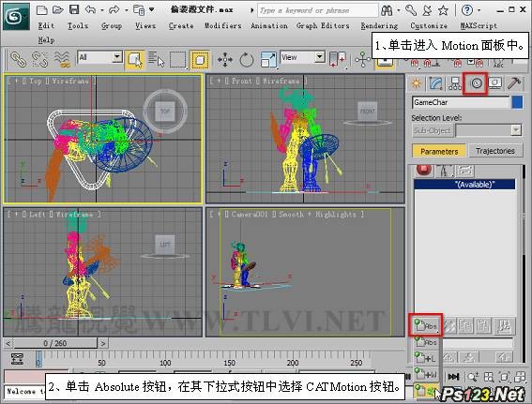Open the Redo history dropdown arrow
The image size is (532, 404).
[x=127, y=10]
